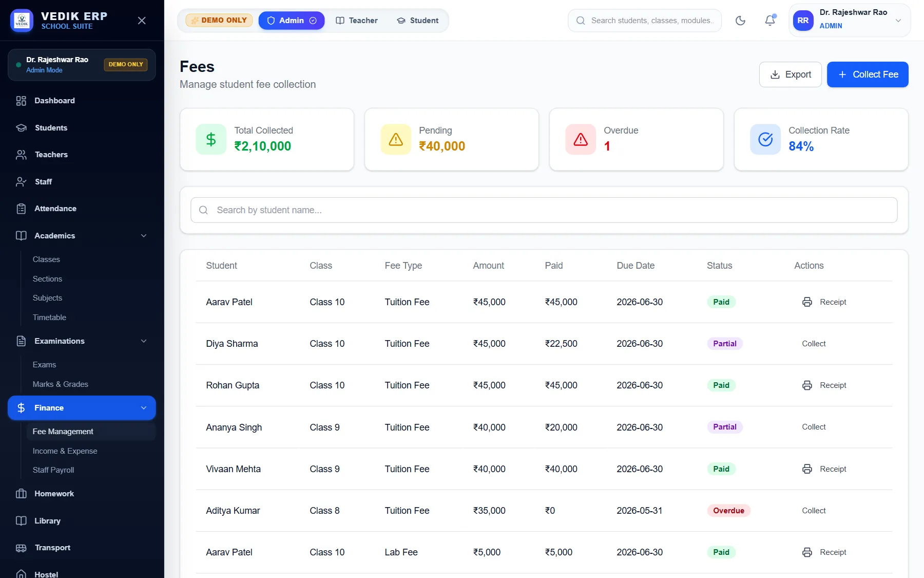Collapse the Finance menu chevron

[144, 408]
